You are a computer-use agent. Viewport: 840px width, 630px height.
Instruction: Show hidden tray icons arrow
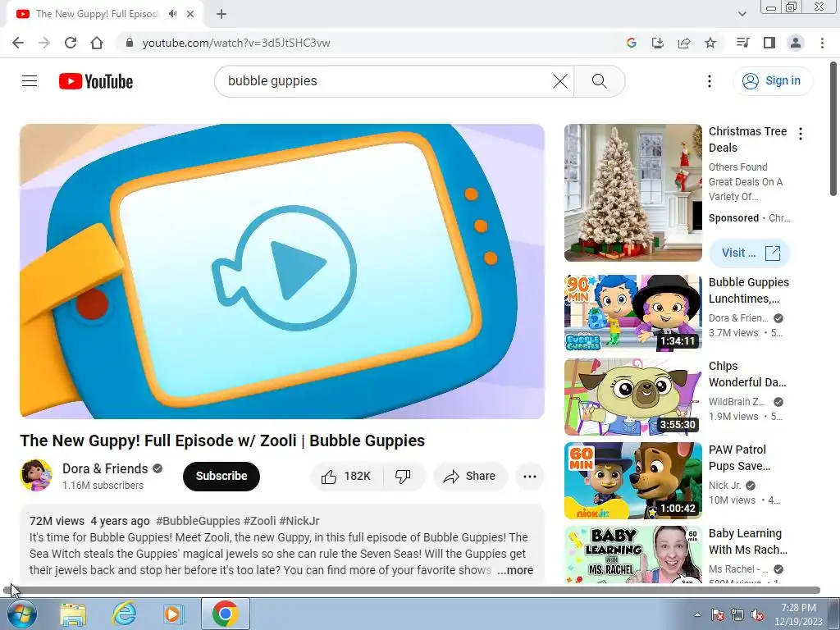697,614
